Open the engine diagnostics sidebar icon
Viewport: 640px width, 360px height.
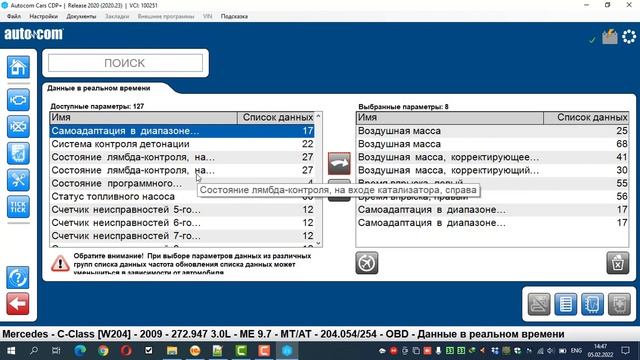18,100
